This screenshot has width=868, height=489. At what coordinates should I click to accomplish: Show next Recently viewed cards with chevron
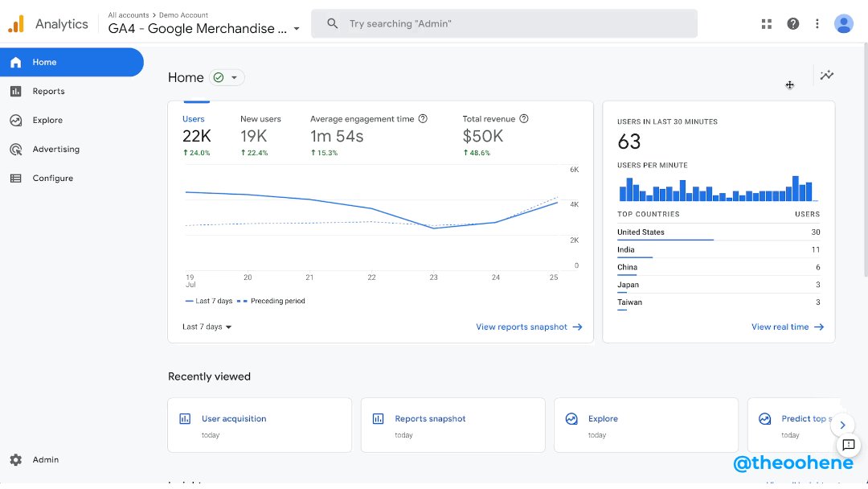[842, 425]
